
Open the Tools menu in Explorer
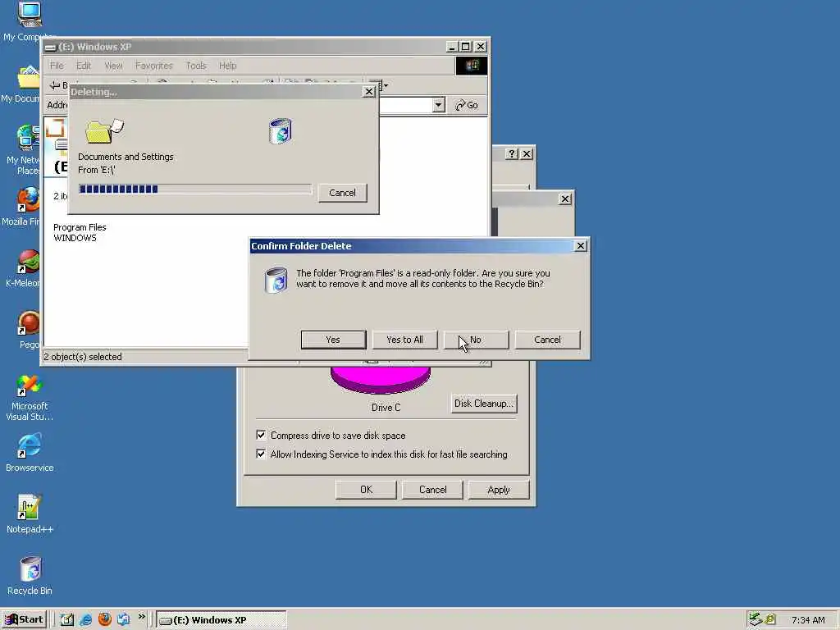(196, 66)
